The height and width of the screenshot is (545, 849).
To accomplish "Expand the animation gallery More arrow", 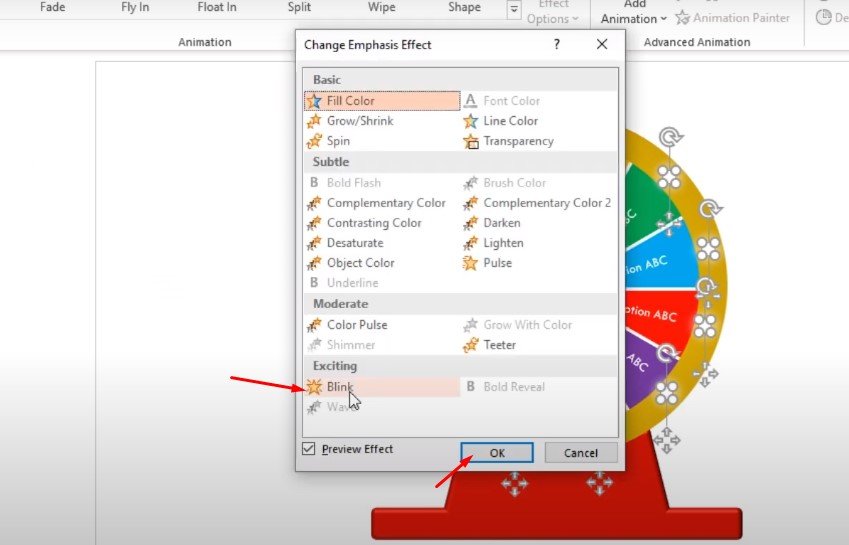I will tap(514, 10).
